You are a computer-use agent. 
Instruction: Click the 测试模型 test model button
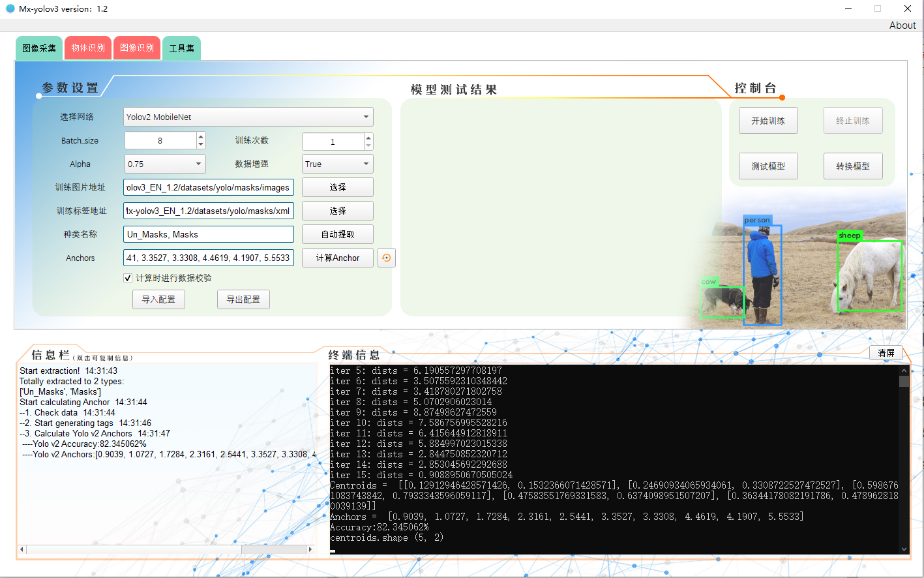(768, 166)
